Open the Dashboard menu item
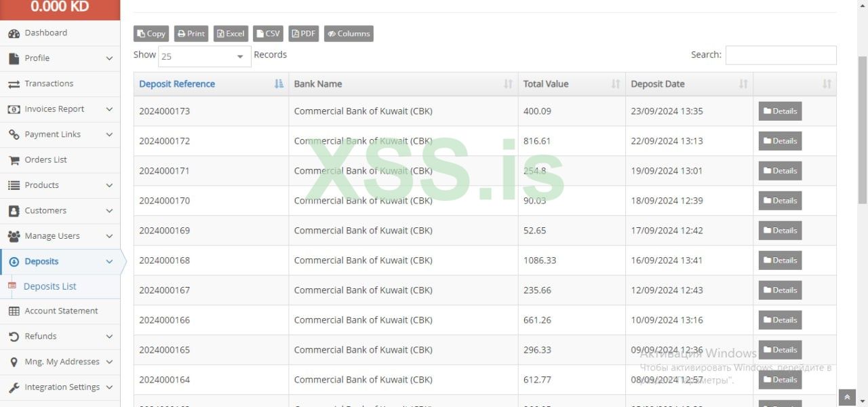Image resolution: width=868 pixels, height=407 pixels. pyautogui.click(x=60, y=33)
